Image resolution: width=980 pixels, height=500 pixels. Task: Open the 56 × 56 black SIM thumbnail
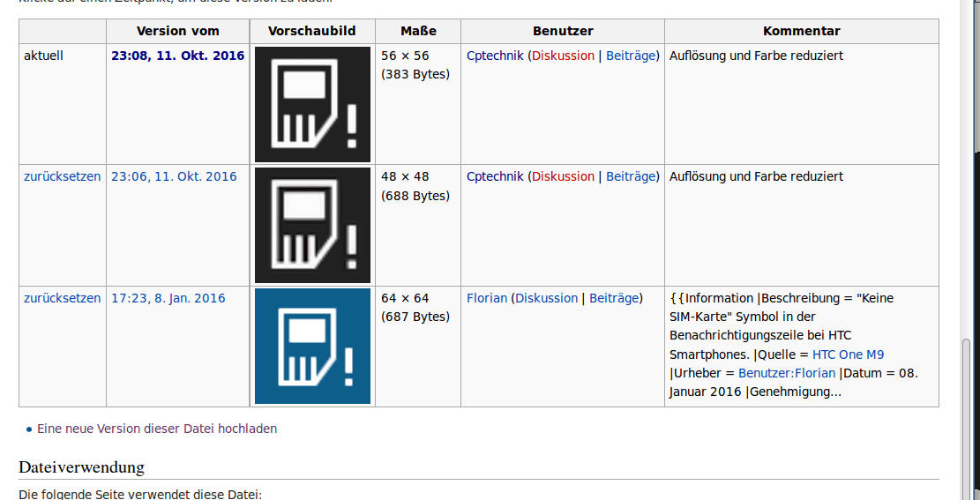pyautogui.click(x=312, y=104)
